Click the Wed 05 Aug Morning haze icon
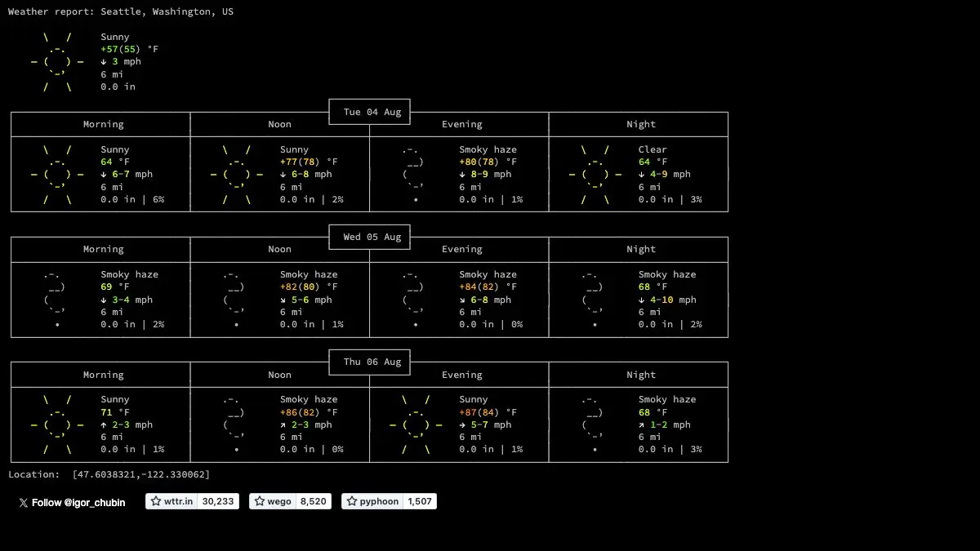The height and width of the screenshot is (551, 980). click(x=55, y=300)
